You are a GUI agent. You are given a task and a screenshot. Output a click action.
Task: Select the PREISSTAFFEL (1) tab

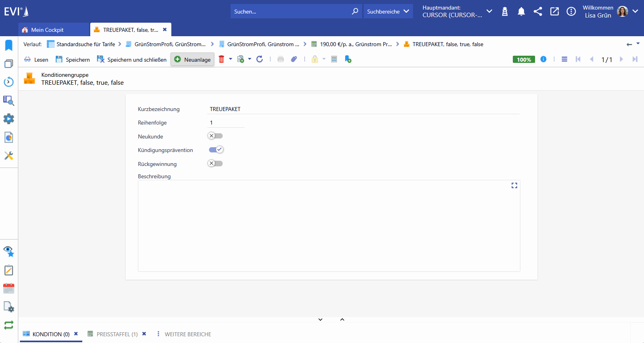click(x=117, y=334)
